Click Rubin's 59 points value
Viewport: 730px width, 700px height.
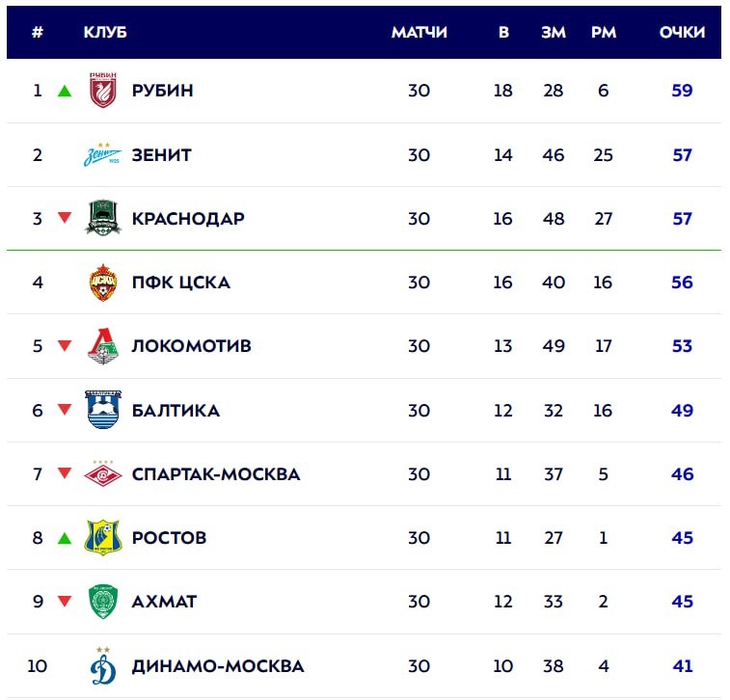click(x=682, y=91)
